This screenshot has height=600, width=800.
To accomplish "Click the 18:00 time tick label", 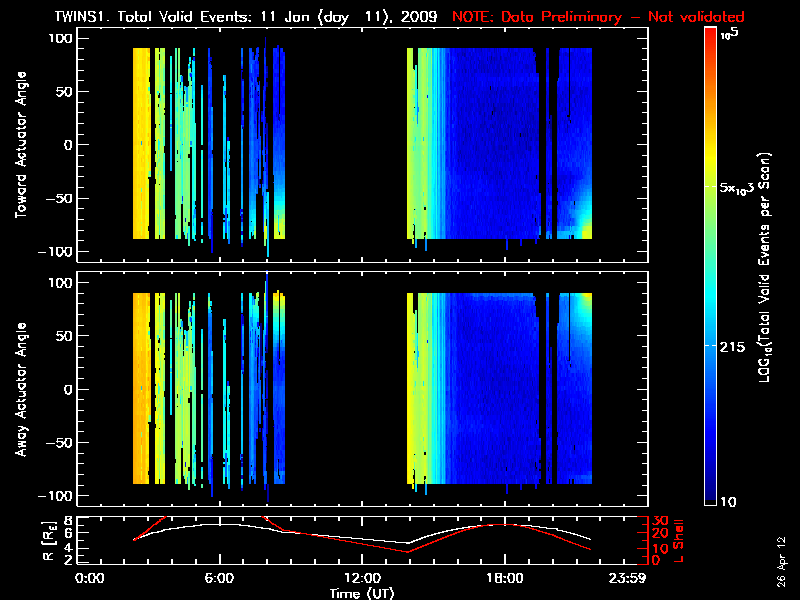I will tap(504, 578).
